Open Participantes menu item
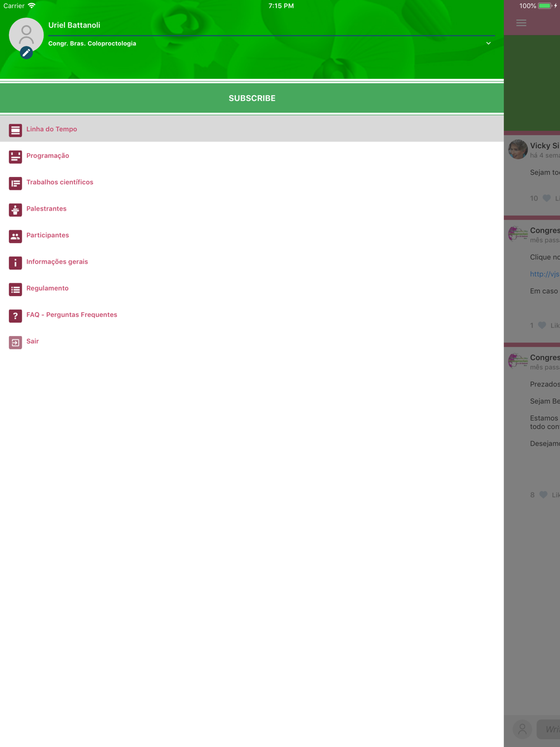Image resolution: width=560 pixels, height=747 pixels. (x=252, y=235)
